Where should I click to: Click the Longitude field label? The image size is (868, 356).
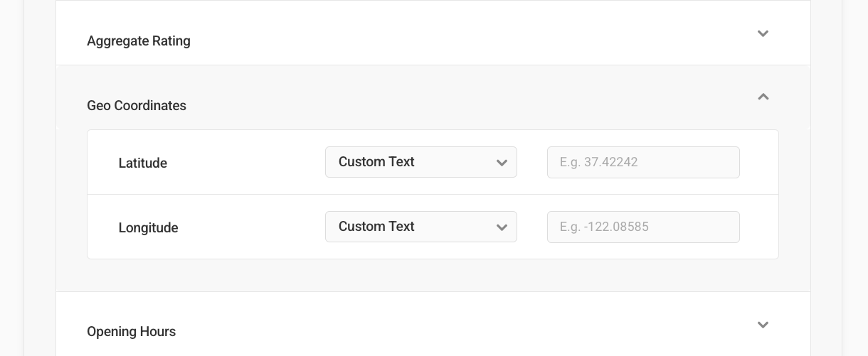[148, 228]
